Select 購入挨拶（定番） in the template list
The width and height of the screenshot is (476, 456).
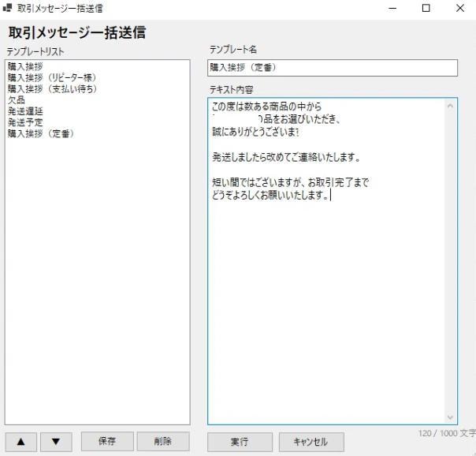[x=41, y=133]
